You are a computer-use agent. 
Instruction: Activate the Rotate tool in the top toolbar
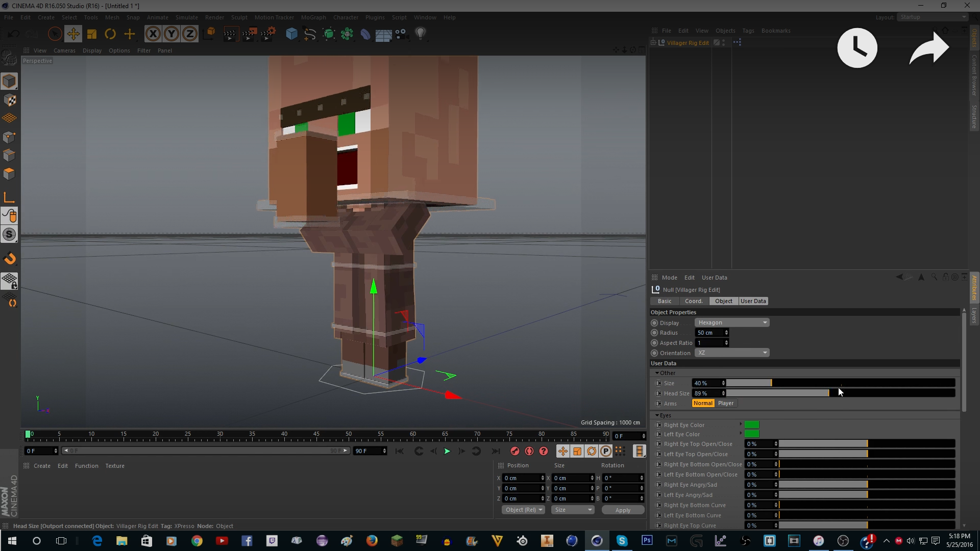coord(110,34)
